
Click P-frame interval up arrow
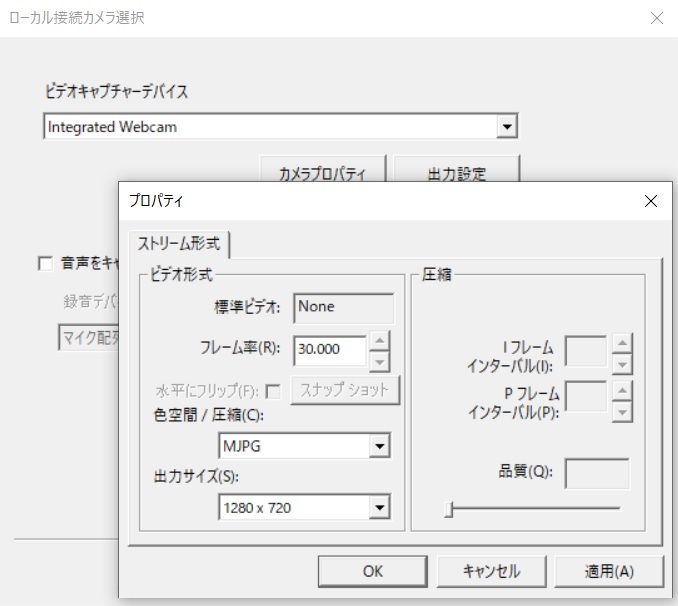622,391
